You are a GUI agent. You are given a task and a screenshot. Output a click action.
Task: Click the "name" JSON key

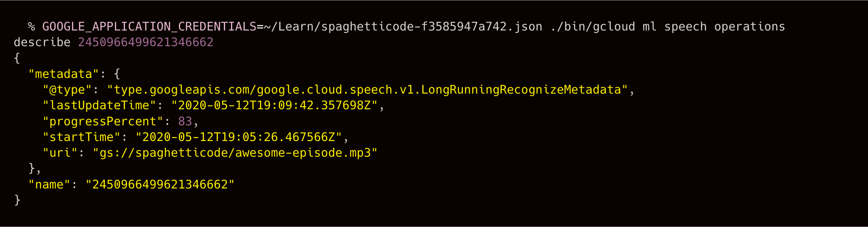(49, 185)
